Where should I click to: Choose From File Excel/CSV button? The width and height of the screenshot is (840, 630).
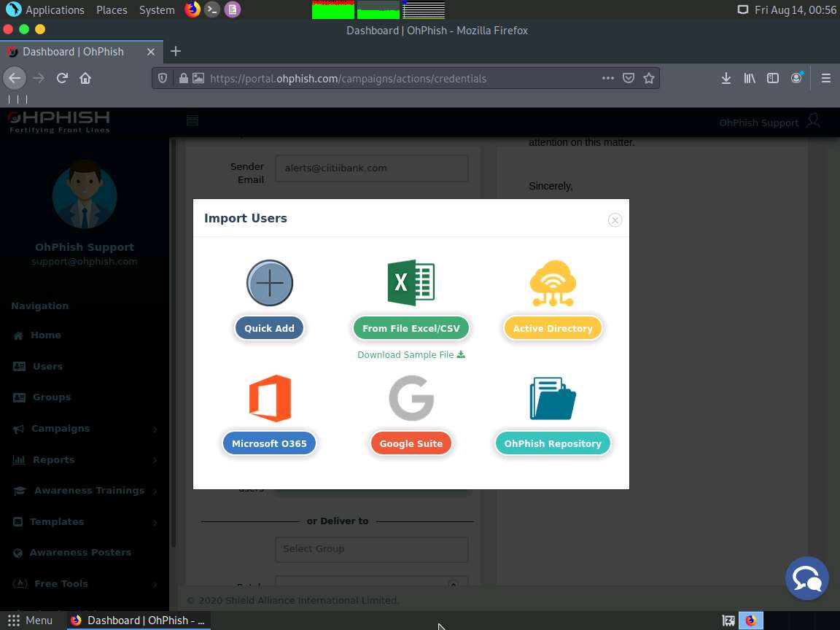coord(411,328)
